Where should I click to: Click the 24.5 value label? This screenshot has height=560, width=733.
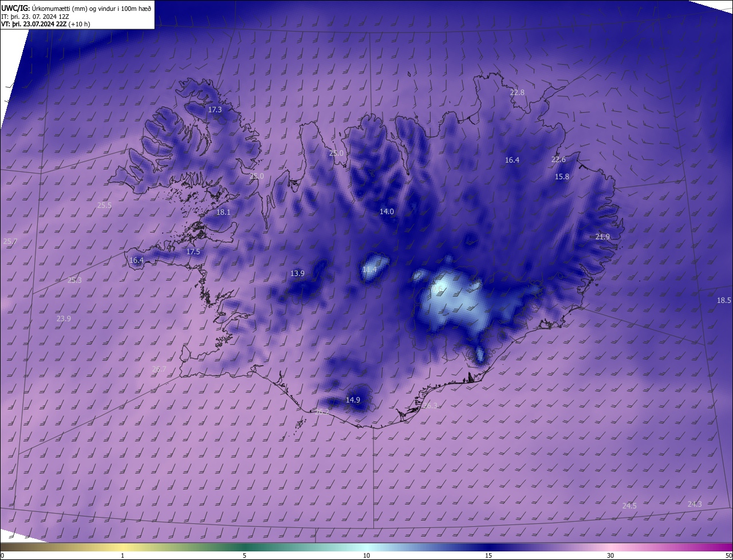point(629,506)
